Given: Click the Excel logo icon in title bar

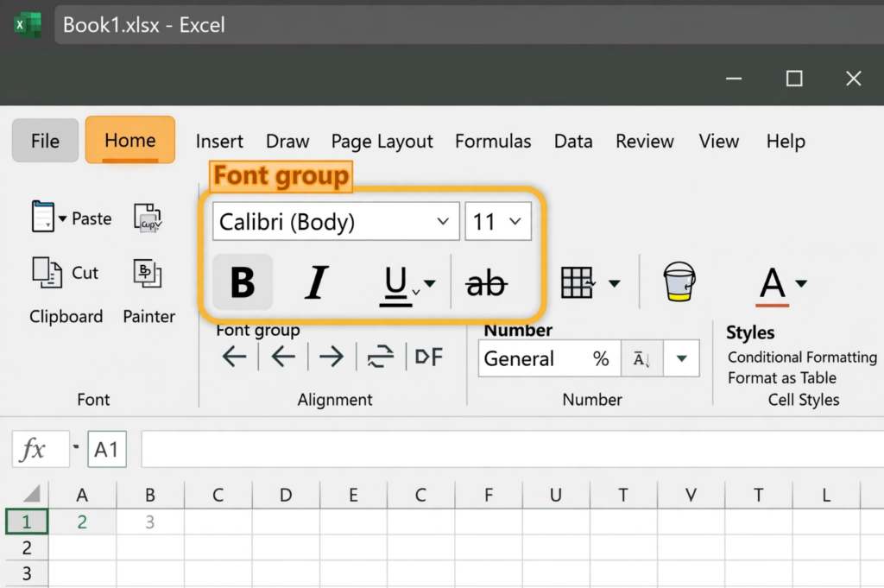Looking at the screenshot, I should point(28,25).
